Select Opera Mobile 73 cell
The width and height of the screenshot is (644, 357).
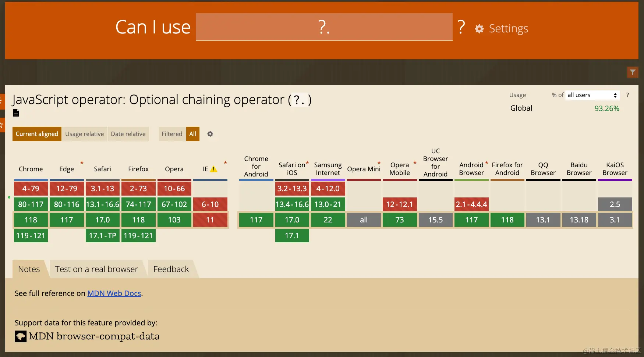click(x=400, y=220)
